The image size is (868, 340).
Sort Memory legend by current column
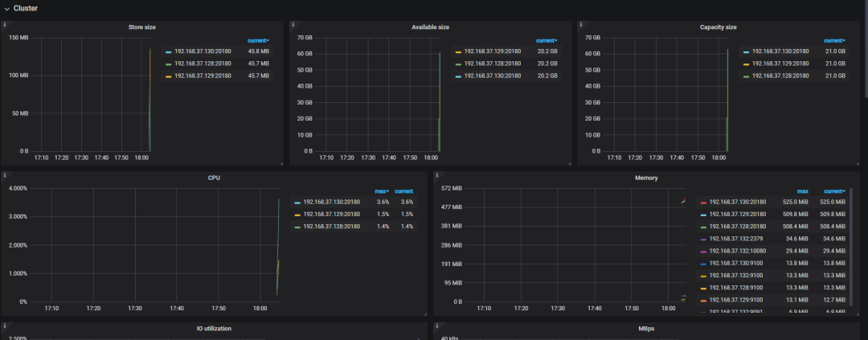pos(833,191)
